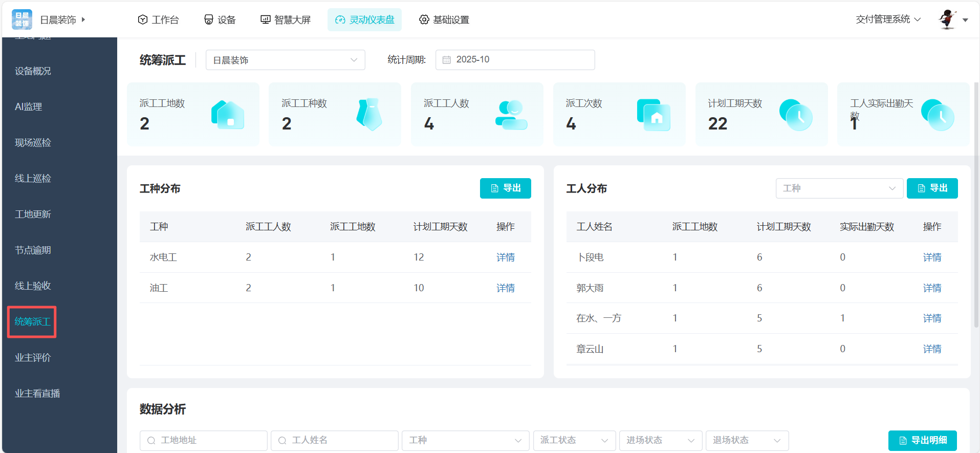The height and width of the screenshot is (453, 980).
Task: Expand the 派工状态 dropdown
Action: click(x=574, y=440)
